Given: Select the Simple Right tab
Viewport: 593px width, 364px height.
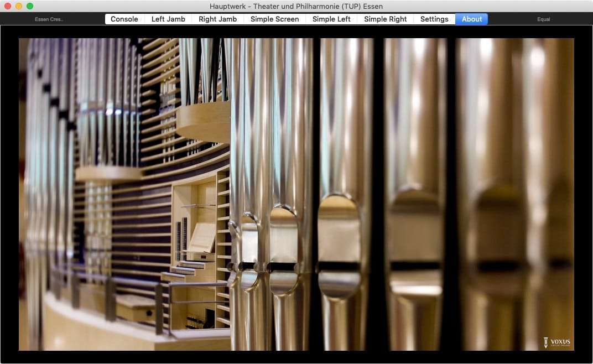Looking at the screenshot, I should (x=385, y=19).
